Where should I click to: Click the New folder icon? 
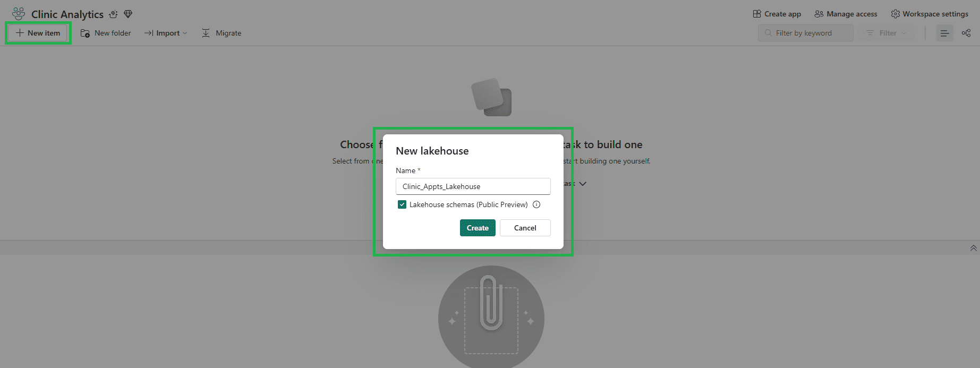click(85, 33)
